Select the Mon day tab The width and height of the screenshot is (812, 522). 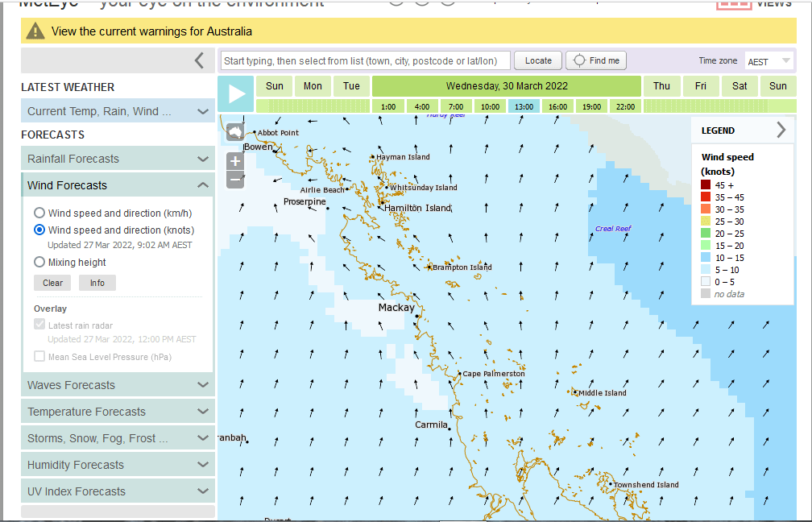click(x=313, y=86)
